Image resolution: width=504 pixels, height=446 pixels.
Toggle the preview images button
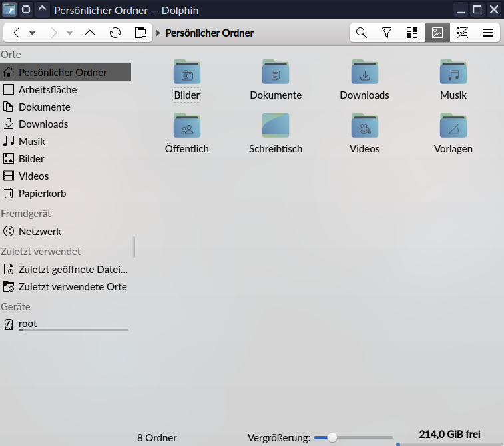pyautogui.click(x=437, y=33)
